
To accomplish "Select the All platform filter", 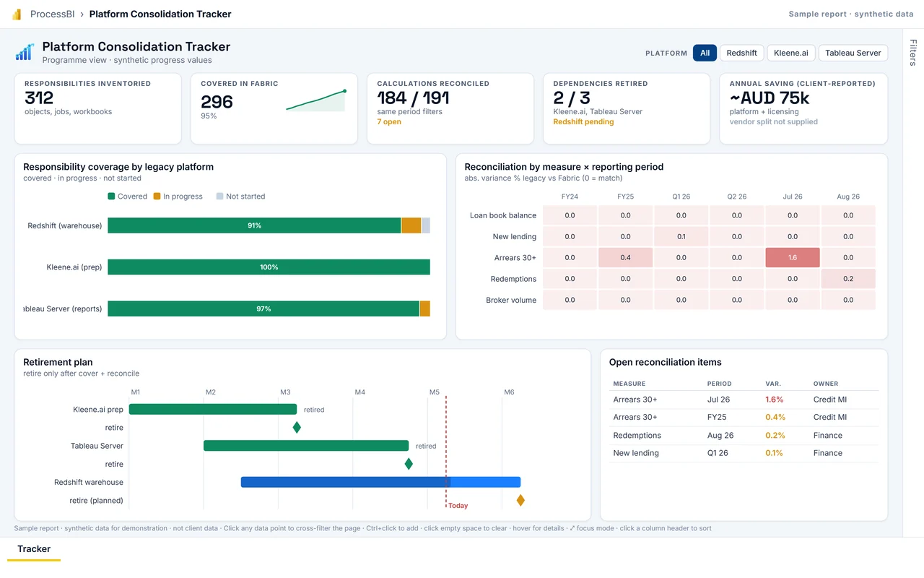I will click(x=705, y=53).
